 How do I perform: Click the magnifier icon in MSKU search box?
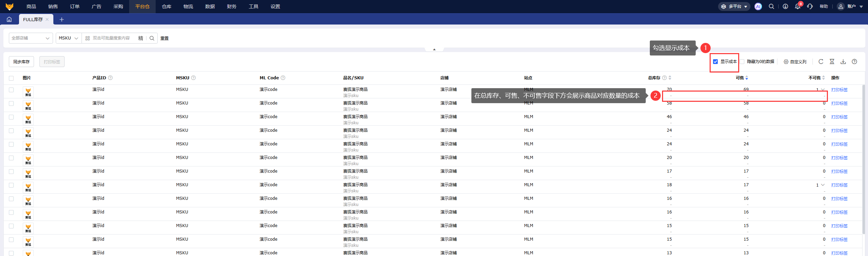coord(152,38)
